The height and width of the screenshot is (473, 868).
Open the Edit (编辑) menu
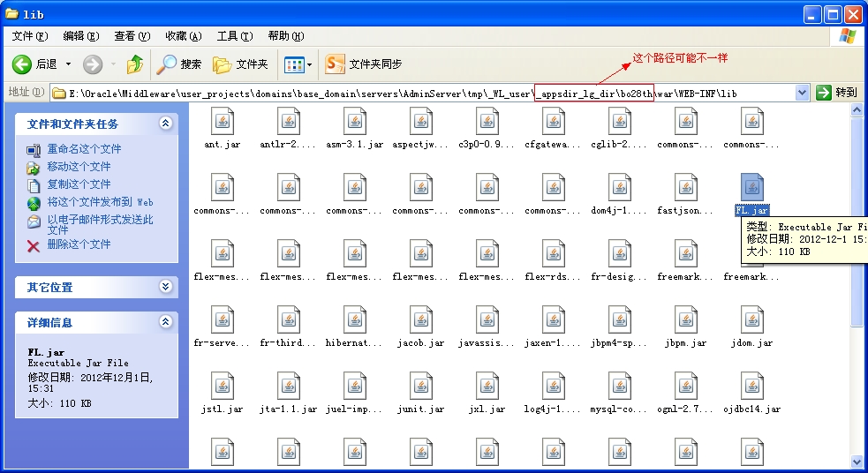click(81, 36)
